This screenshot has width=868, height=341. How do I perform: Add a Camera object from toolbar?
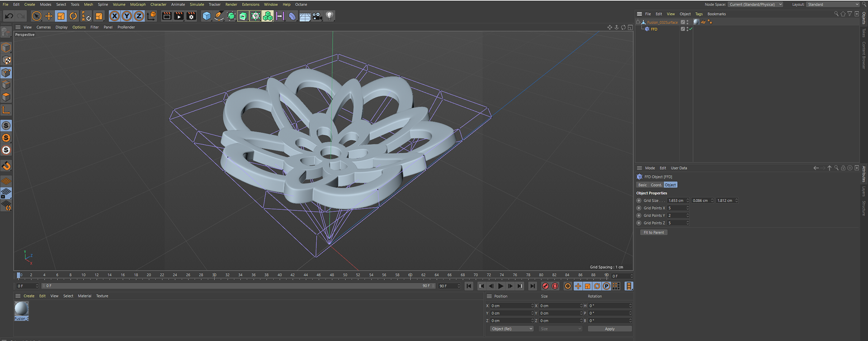[317, 16]
